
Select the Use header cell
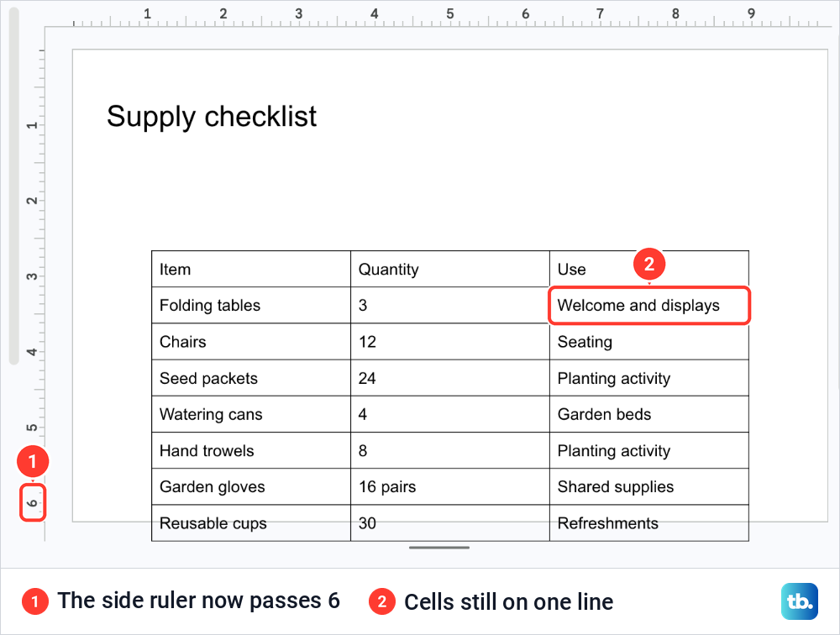coord(649,269)
